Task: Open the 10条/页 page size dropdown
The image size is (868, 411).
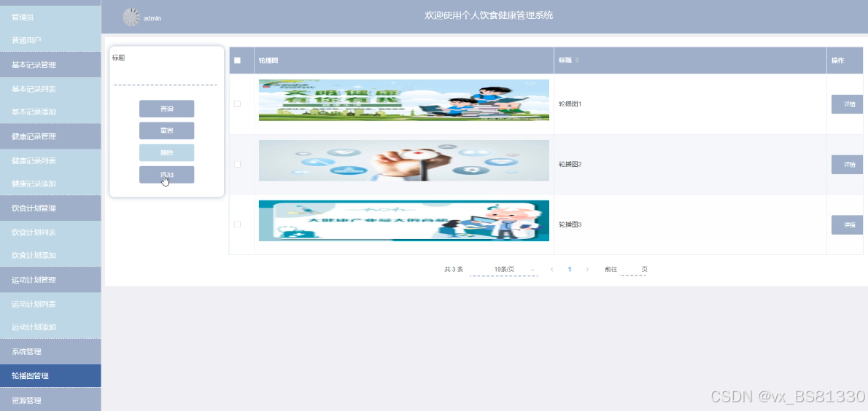Action: 504,270
